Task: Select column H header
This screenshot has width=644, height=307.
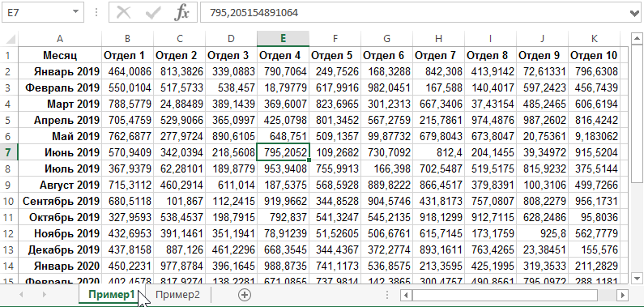Action: (x=438, y=39)
